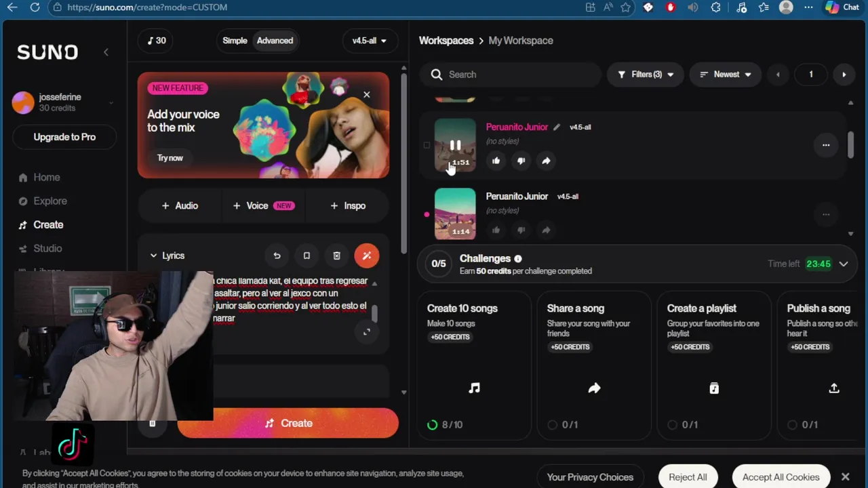This screenshot has width=868, height=488.
Task: Open the v4.5-all model version dropdown
Action: [x=369, y=41]
